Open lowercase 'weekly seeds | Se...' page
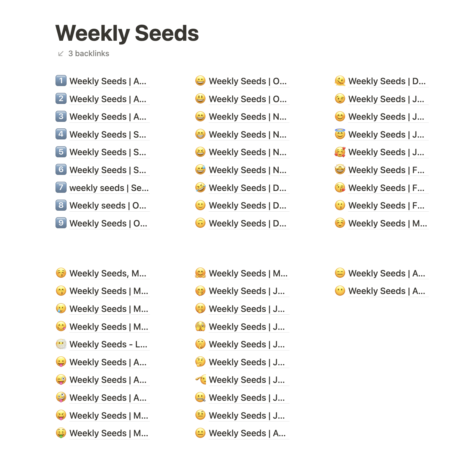The width and height of the screenshot is (476, 464). 109,188
